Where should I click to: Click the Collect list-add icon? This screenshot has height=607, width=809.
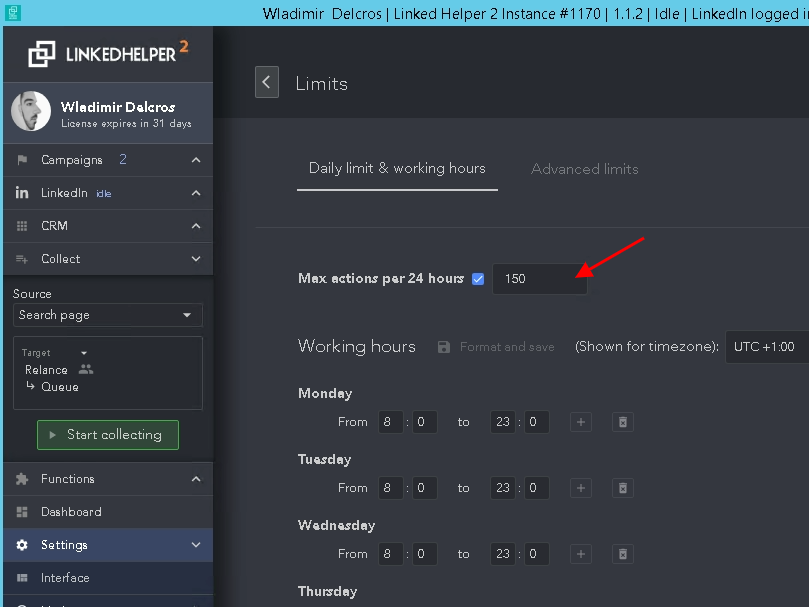click(22, 259)
